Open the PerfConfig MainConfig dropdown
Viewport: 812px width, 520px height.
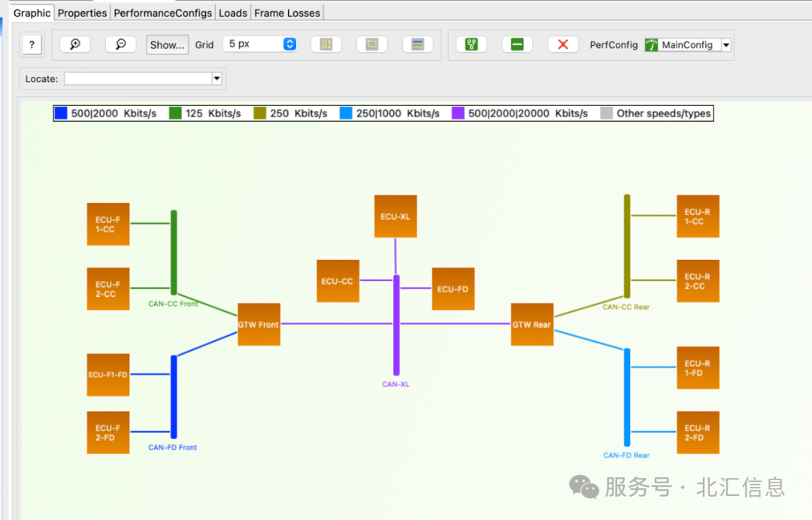[x=726, y=45]
